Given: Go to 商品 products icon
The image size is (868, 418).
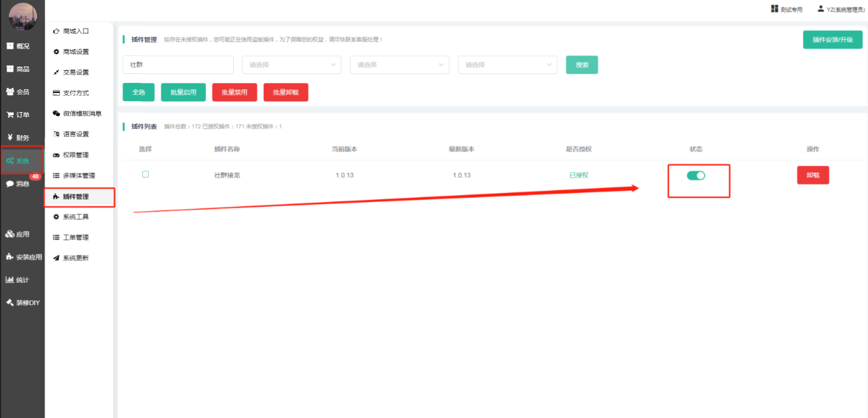Looking at the screenshot, I should (x=10, y=69).
